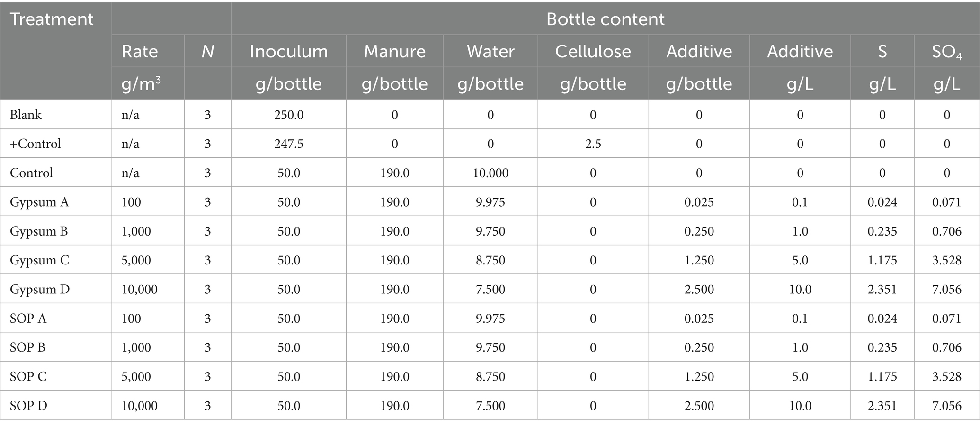The image size is (980, 428).
Task: Click the 247.5 inoculum value
Action: tap(289, 144)
